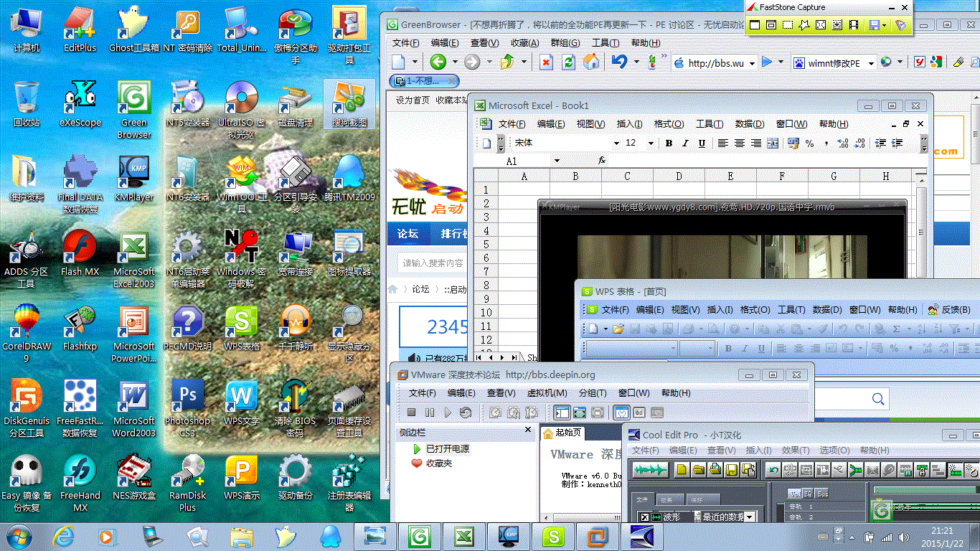Toggle Italic in Excel formatting toolbar
The width and height of the screenshot is (980, 551).
(685, 143)
